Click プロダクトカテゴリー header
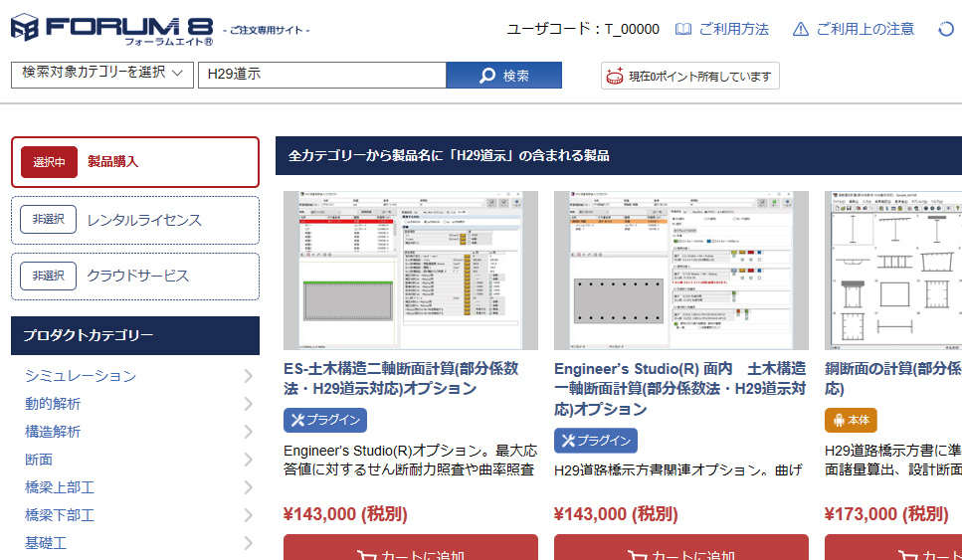 click(x=135, y=335)
